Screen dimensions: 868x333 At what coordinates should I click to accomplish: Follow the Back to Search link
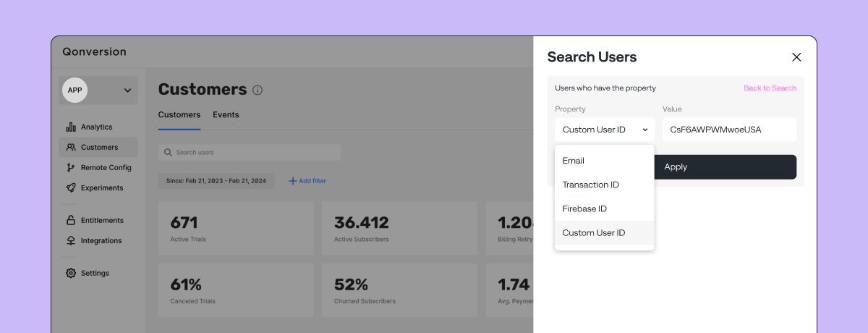[x=770, y=88]
